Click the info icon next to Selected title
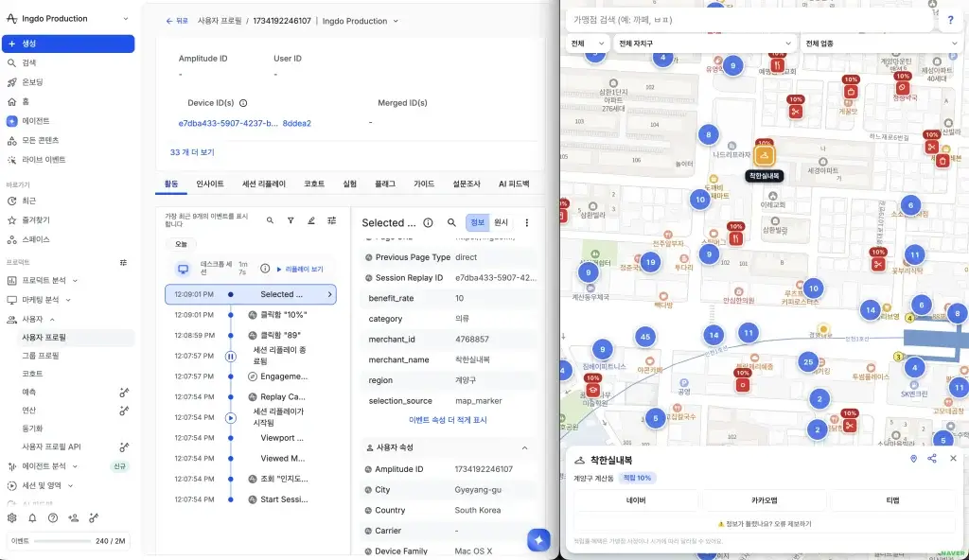The image size is (969, 560). 428,222
